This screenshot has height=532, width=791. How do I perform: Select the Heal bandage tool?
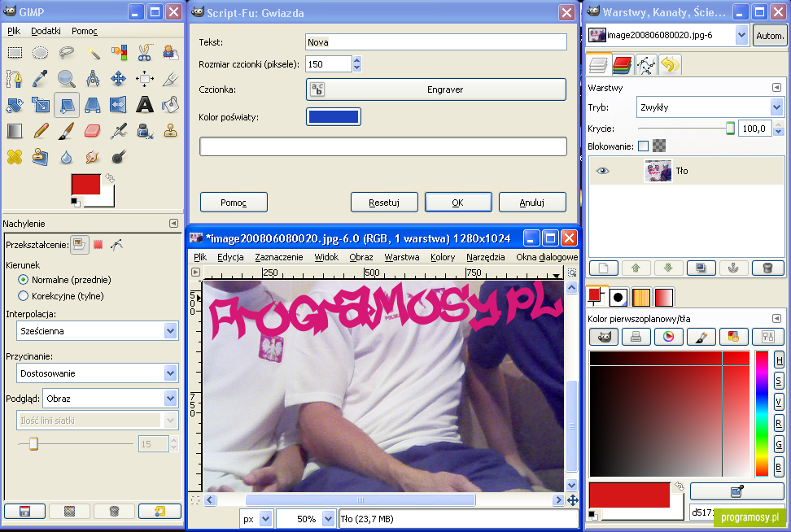coord(15,157)
